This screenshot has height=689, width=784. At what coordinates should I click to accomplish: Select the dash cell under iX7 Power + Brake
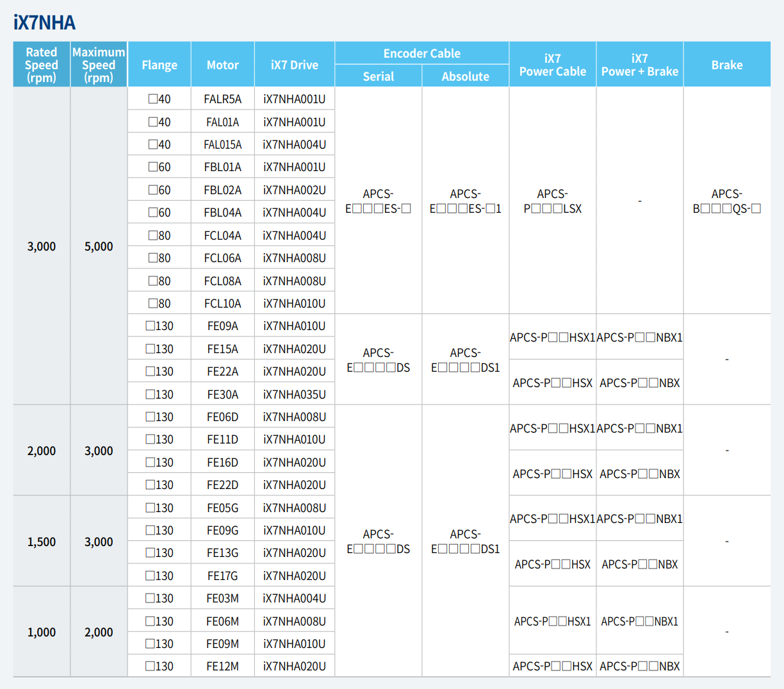coord(639,201)
